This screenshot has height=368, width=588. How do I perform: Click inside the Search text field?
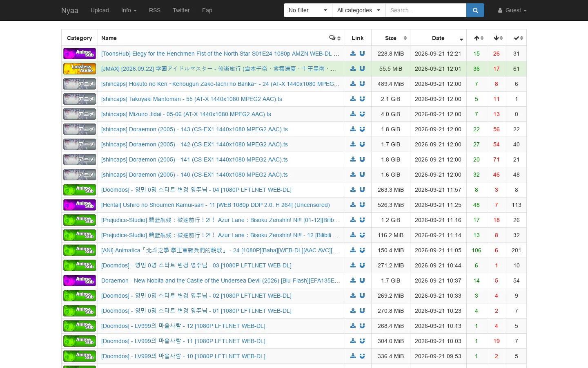(x=426, y=10)
